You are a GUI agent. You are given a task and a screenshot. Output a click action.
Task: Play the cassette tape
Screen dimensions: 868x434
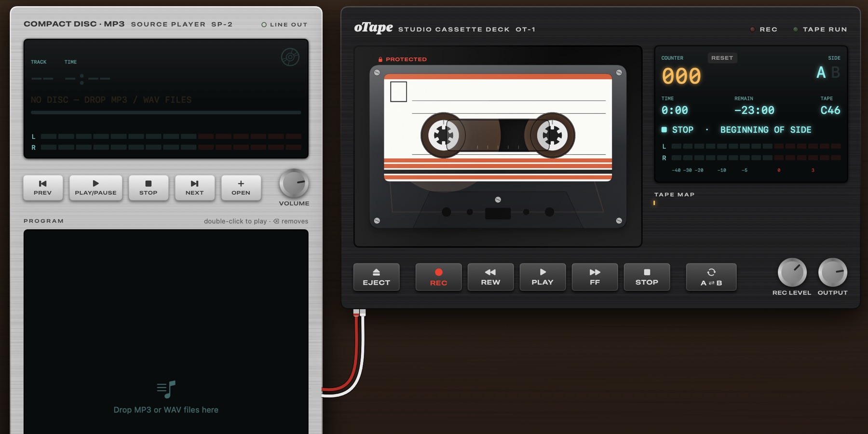[542, 277]
